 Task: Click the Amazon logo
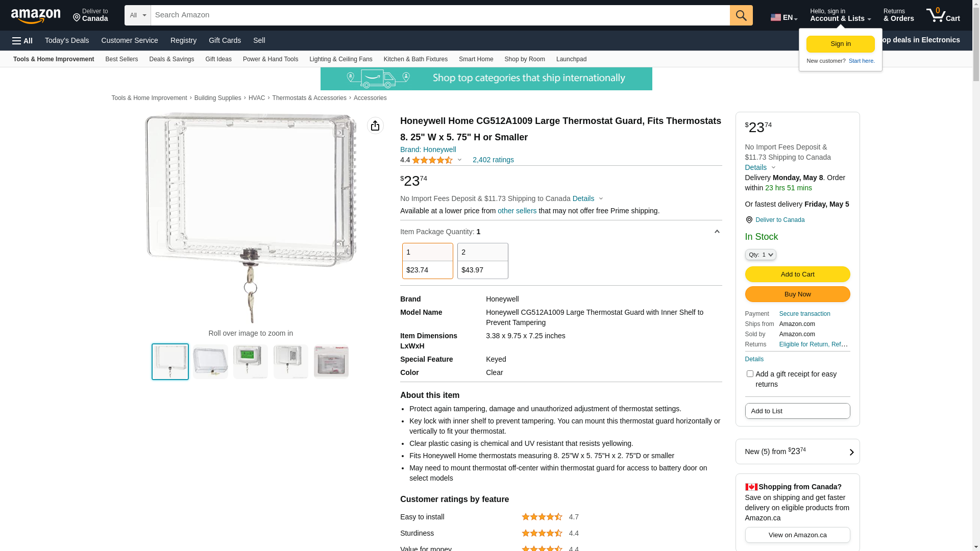click(36, 16)
